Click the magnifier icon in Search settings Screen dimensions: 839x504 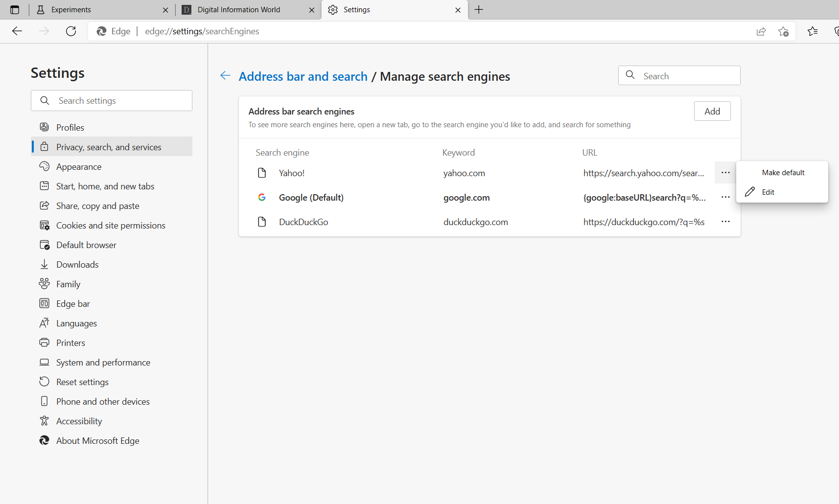[x=45, y=100]
